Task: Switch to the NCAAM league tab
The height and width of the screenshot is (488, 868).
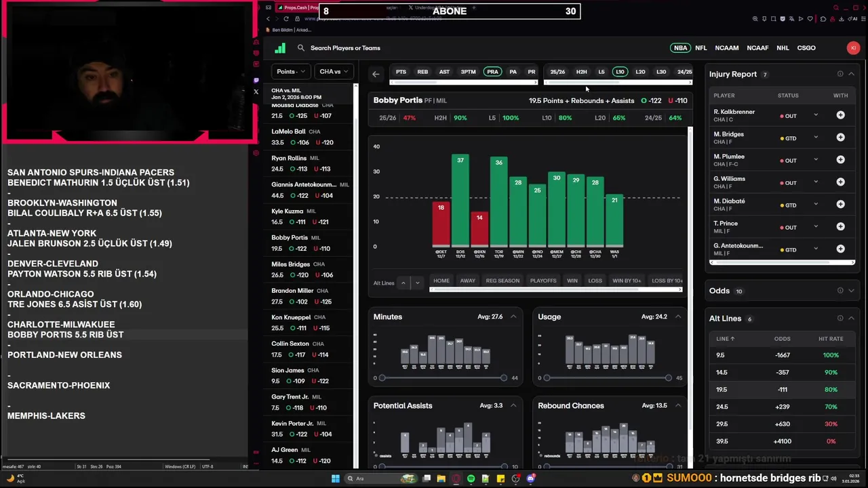Action: click(x=726, y=48)
